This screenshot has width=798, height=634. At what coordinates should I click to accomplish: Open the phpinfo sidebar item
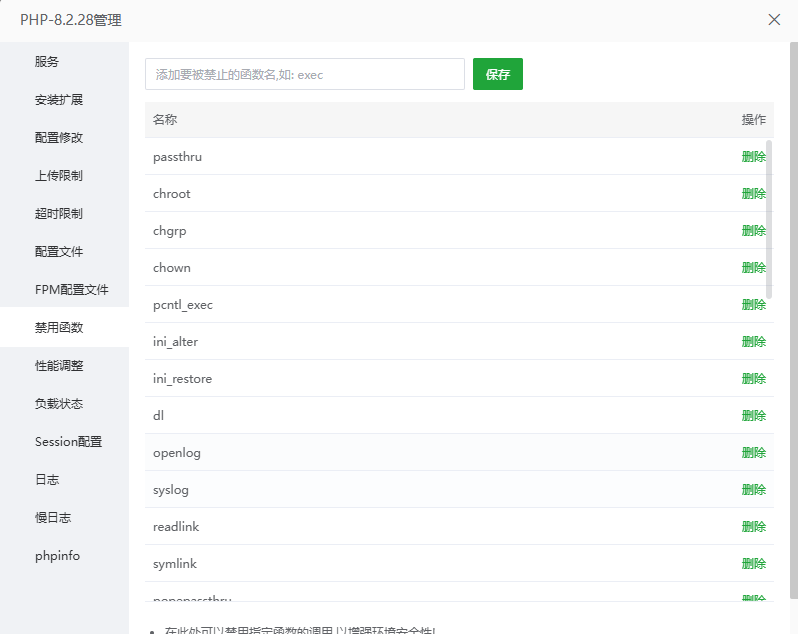[x=57, y=556]
